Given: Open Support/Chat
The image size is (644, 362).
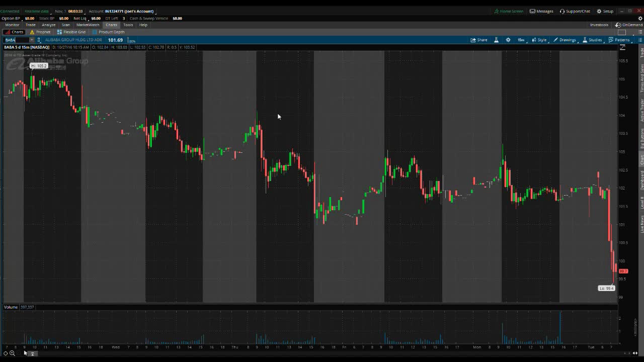Looking at the screenshot, I should (x=575, y=11).
